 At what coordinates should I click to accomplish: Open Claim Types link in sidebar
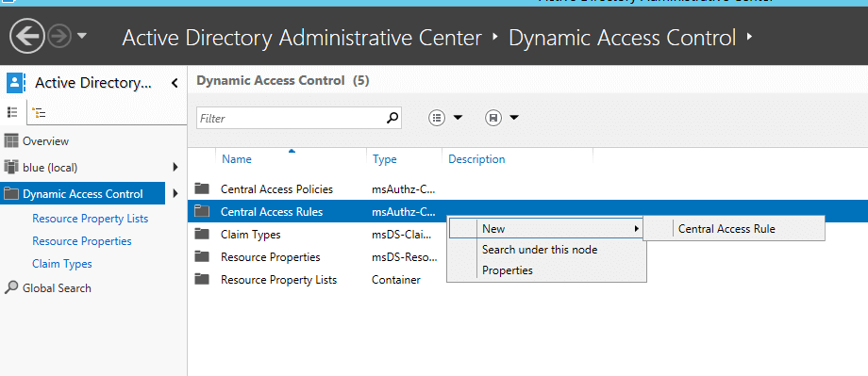click(x=62, y=264)
